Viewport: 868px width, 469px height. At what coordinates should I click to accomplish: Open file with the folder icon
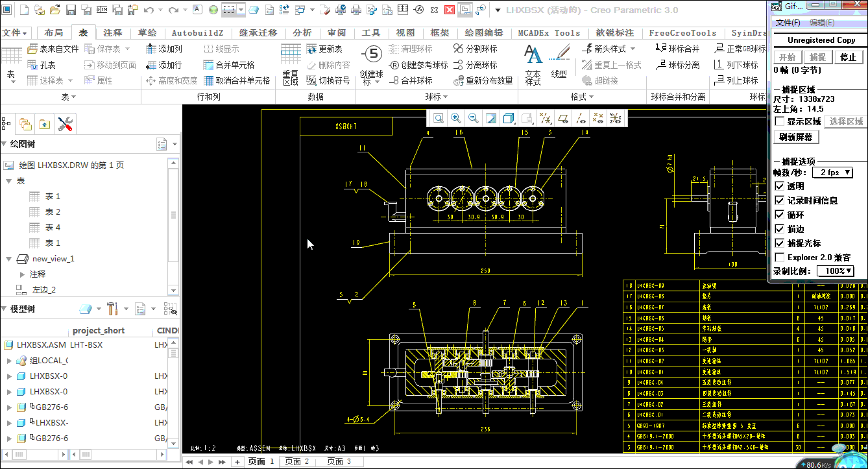coord(55,10)
